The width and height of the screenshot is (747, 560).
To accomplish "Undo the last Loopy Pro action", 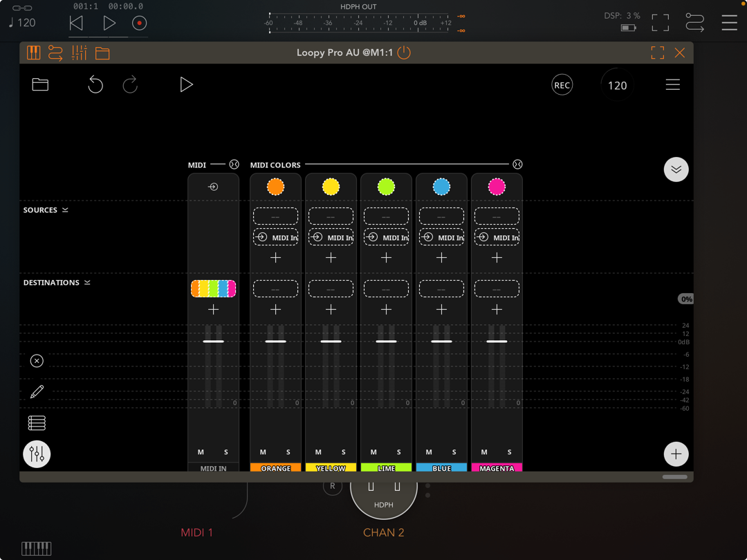I will tap(95, 85).
